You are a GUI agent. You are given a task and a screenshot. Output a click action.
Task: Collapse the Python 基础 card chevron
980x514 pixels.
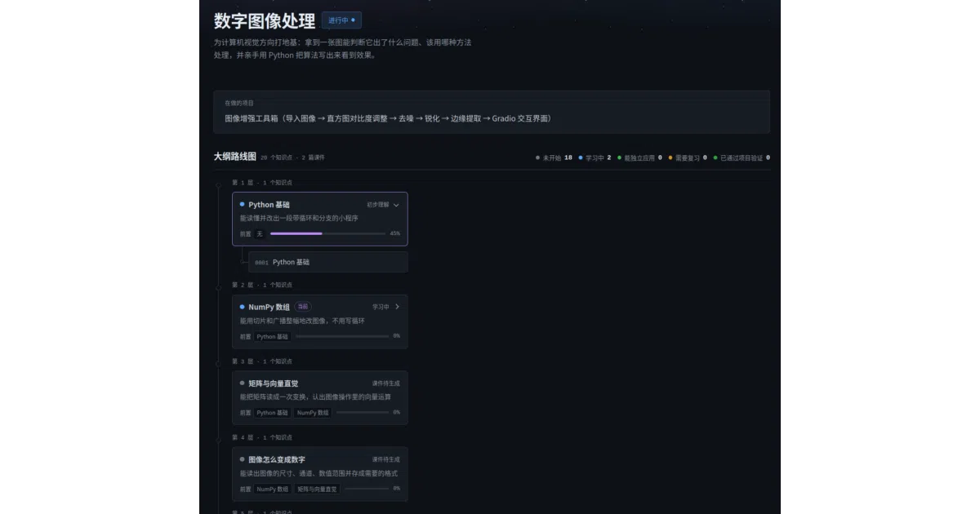tap(396, 205)
